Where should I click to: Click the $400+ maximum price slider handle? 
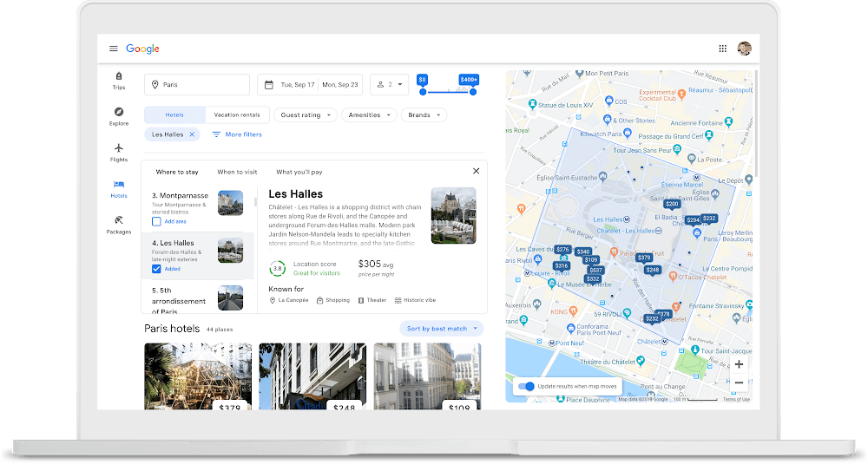pos(473,92)
